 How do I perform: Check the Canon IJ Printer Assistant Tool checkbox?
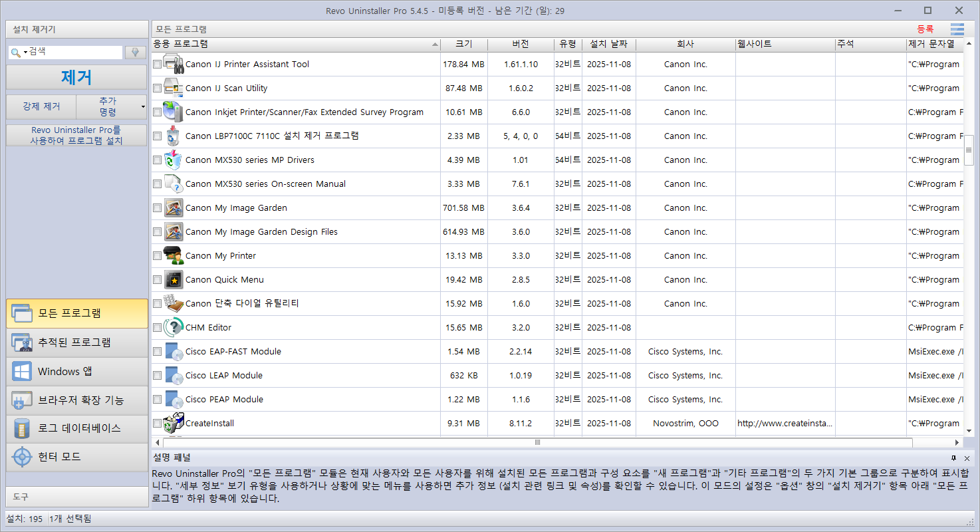pyautogui.click(x=157, y=65)
